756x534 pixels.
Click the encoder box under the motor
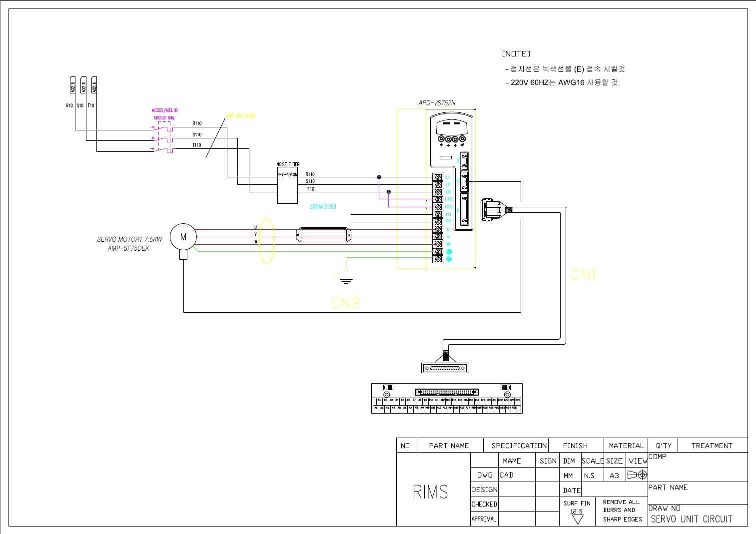183,255
